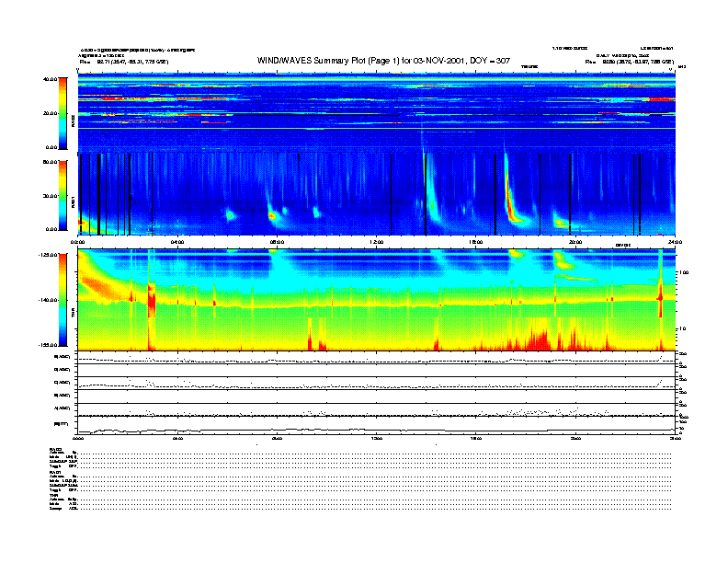Viewport: 728px width, 563px height.
Task: Click the 20:00 time label under RAD1 spectrogram
Action: tap(575, 242)
